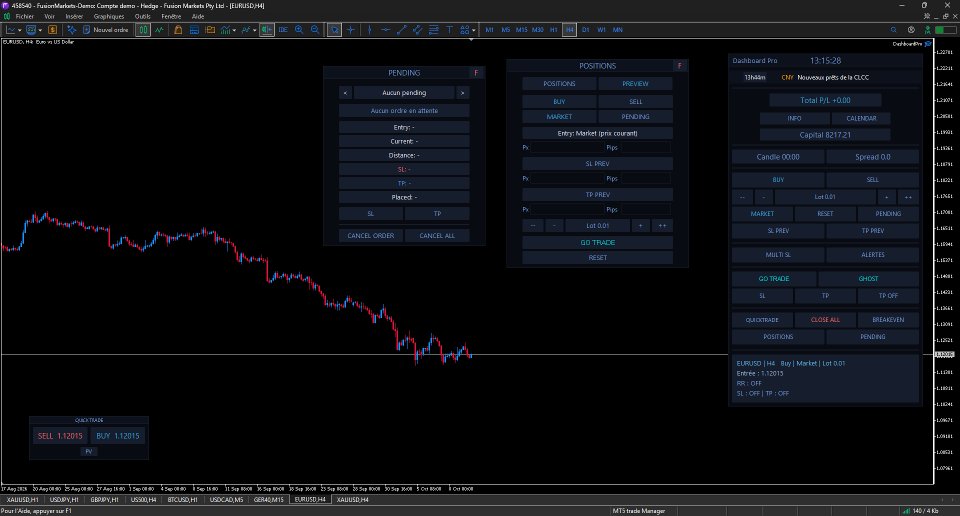Expand the shapes objects dropdown
The height and width of the screenshot is (516, 960).
(x=473, y=29)
